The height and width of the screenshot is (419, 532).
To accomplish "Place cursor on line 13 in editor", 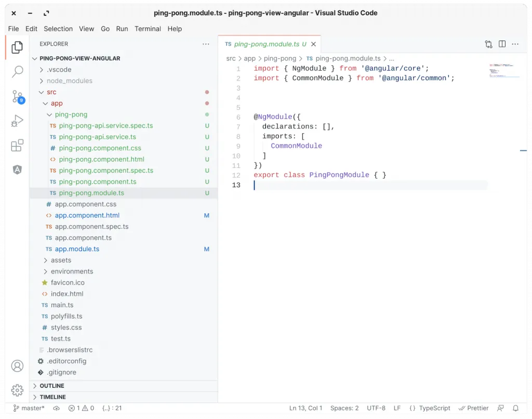I will coord(370,185).
